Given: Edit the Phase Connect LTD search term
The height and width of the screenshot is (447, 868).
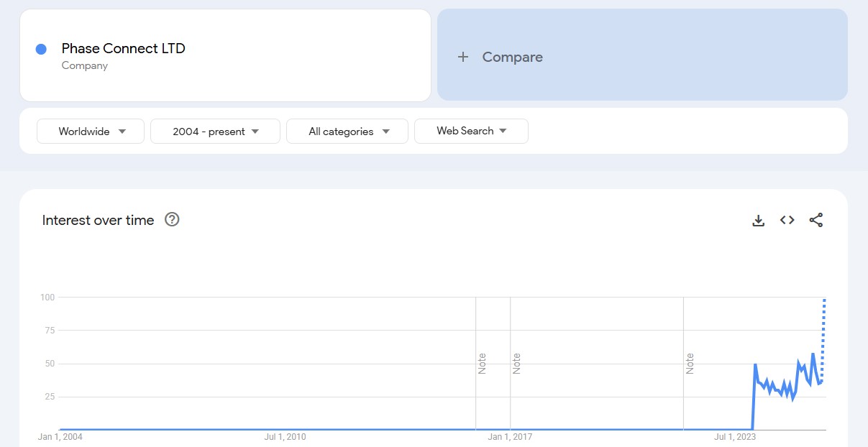Looking at the screenshot, I should [x=225, y=55].
